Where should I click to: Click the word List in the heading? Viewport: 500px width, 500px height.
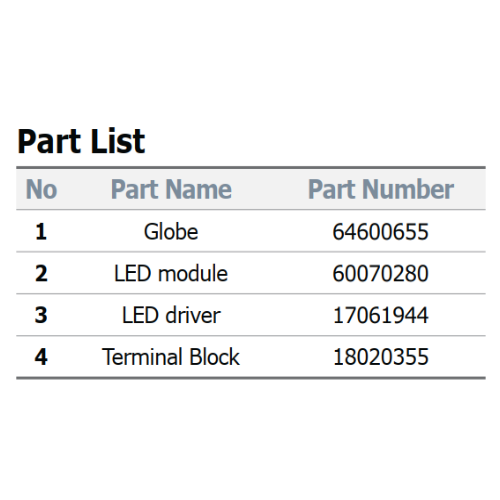pos(118,141)
